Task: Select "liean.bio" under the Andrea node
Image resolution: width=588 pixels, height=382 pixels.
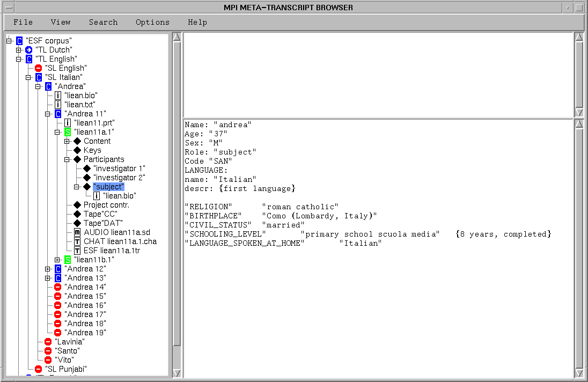Action: tap(80, 95)
